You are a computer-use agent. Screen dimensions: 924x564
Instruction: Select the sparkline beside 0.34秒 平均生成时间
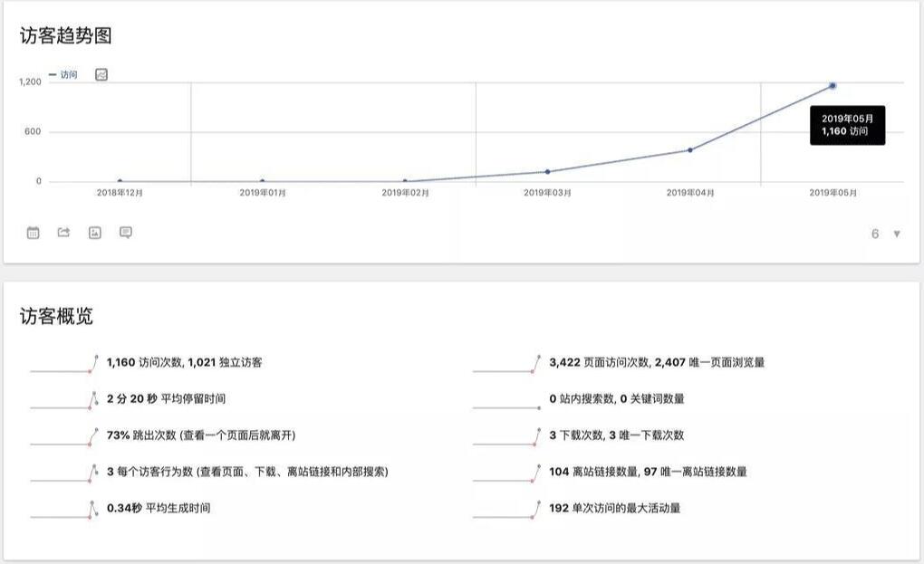point(63,509)
